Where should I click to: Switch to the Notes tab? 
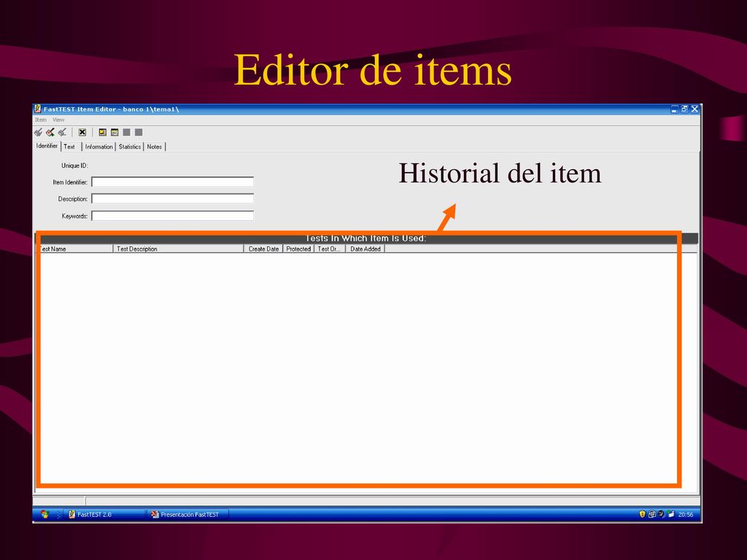[155, 147]
